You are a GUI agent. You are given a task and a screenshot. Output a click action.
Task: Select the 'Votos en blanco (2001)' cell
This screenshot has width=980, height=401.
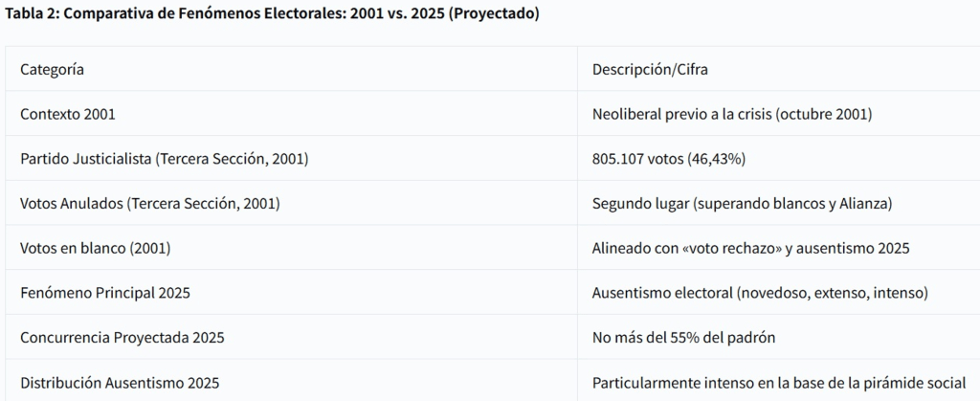(x=291, y=247)
